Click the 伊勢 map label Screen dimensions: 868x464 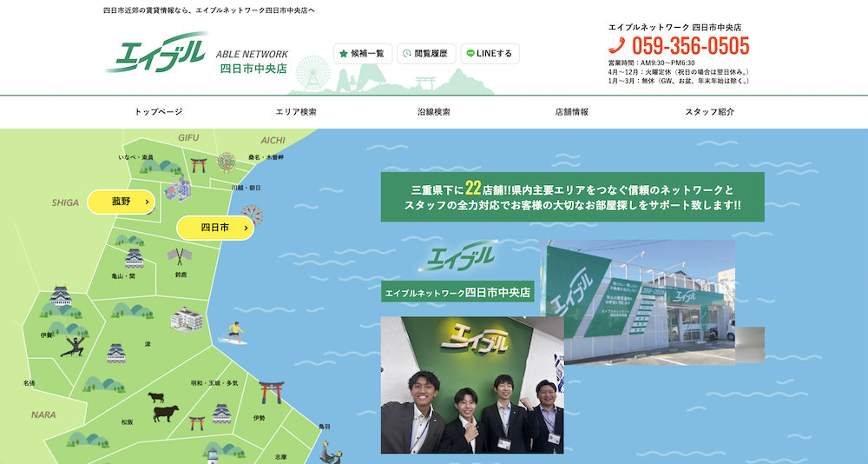point(259,418)
